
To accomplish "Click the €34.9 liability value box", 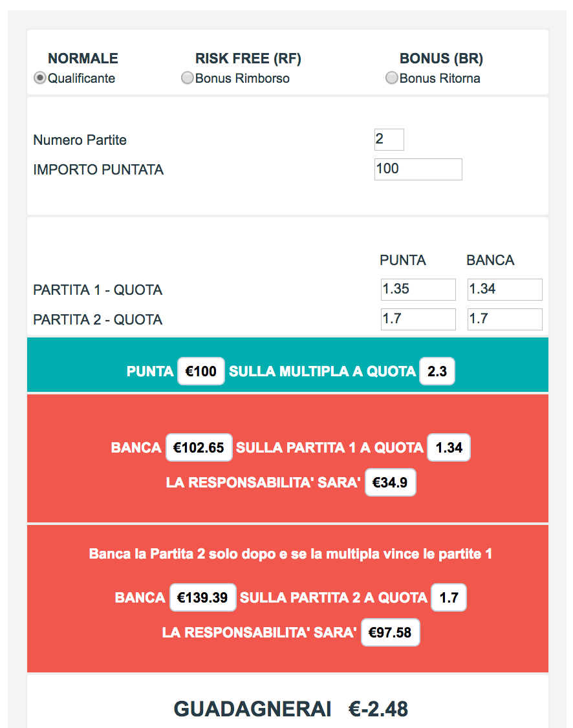I will pos(390,482).
